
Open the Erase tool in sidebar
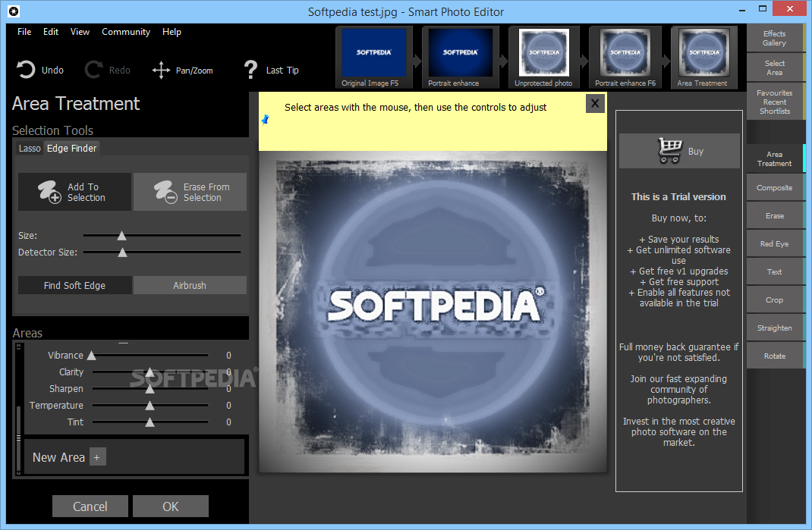775,216
